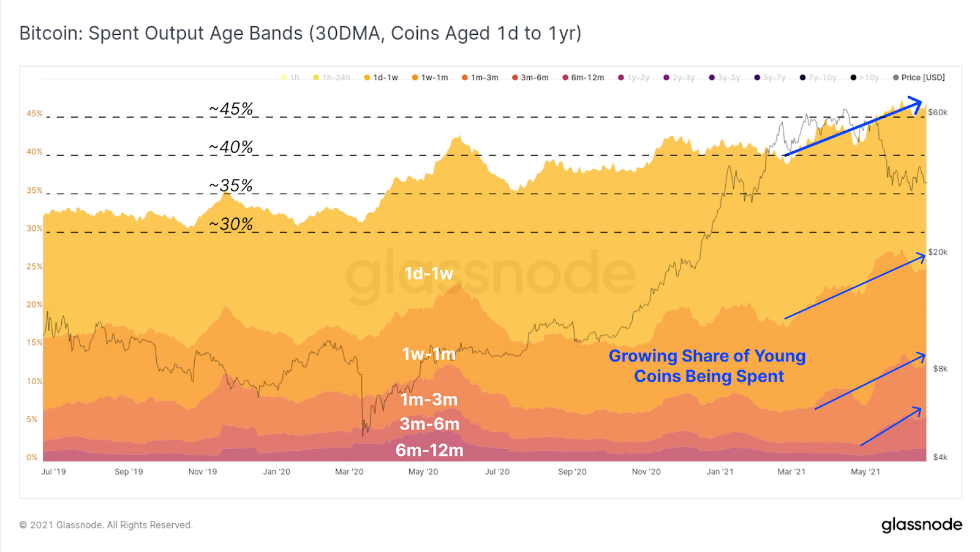Image resolution: width=980 pixels, height=552 pixels.
Task: Click the May '21 x-axis label
Action: click(865, 472)
